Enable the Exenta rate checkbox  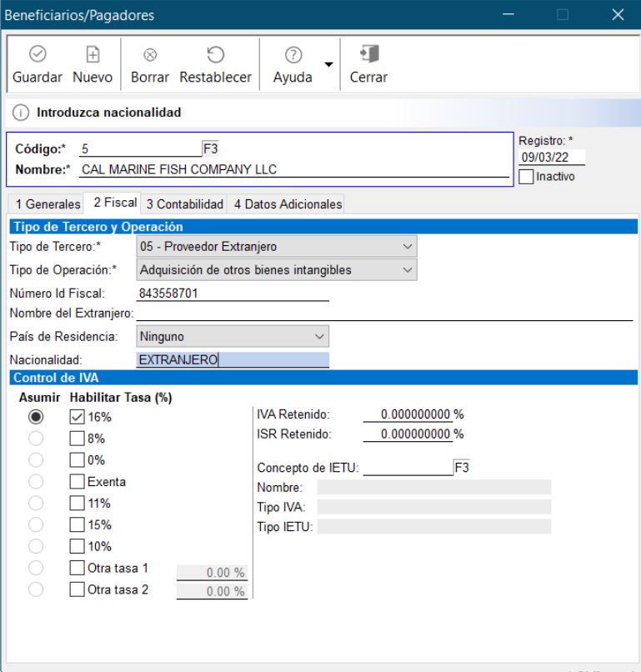click(x=78, y=482)
